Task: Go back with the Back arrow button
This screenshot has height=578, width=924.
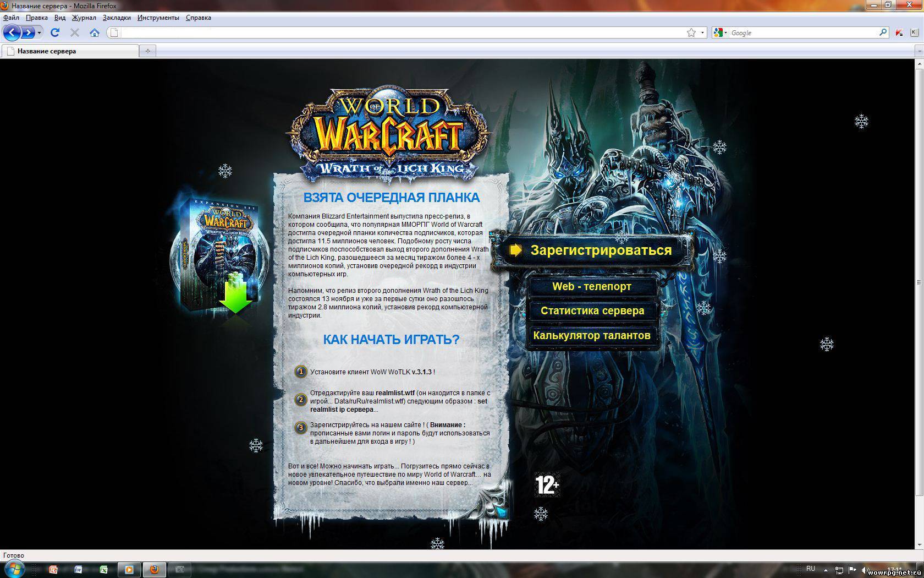Action: pos(12,32)
